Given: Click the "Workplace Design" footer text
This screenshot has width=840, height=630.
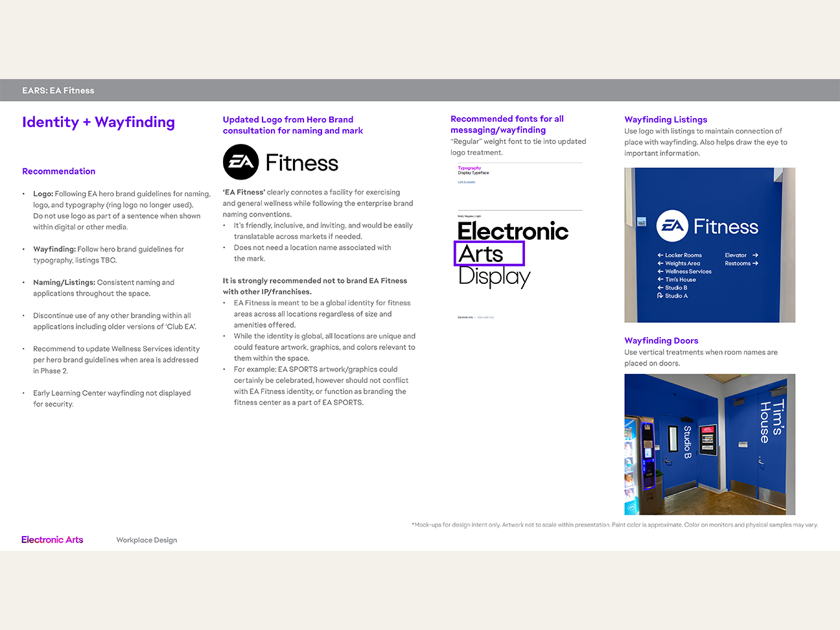Looking at the screenshot, I should 146,540.
